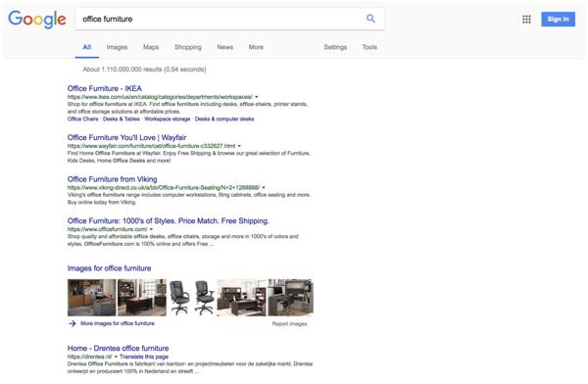Screen dimensions: 588x384
Task: Open the Tools option
Action: 369,47
